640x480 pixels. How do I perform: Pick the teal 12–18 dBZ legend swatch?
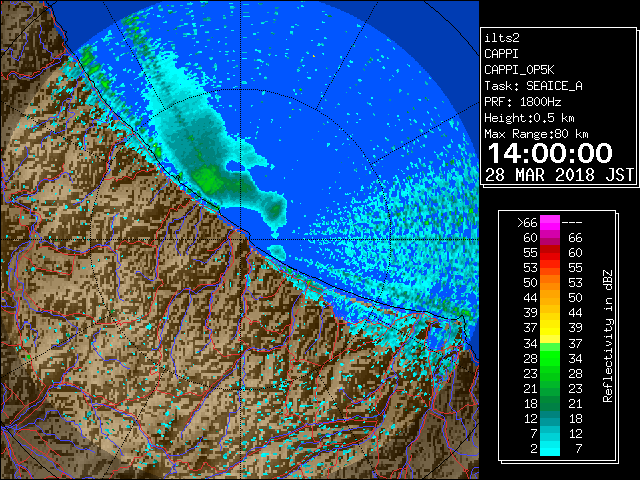click(550, 418)
